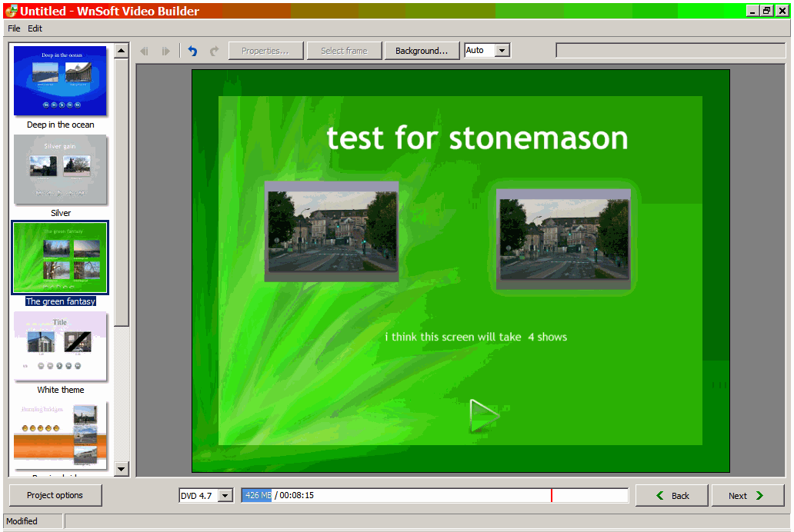Select the Deep in the ocean template thumbnail
The width and height of the screenshot is (794, 532).
pyautogui.click(x=60, y=81)
